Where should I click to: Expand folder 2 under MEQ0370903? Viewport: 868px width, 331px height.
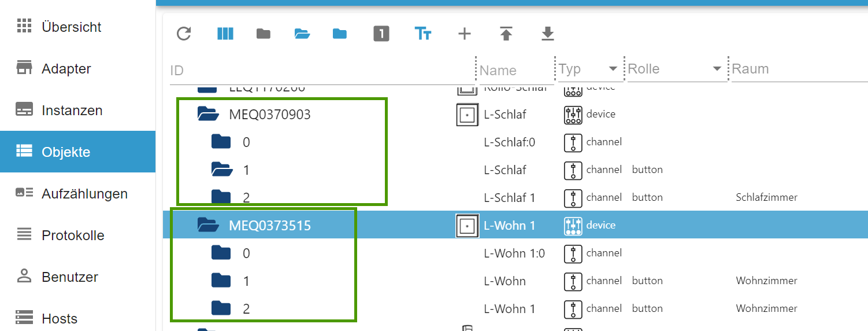[221, 197]
